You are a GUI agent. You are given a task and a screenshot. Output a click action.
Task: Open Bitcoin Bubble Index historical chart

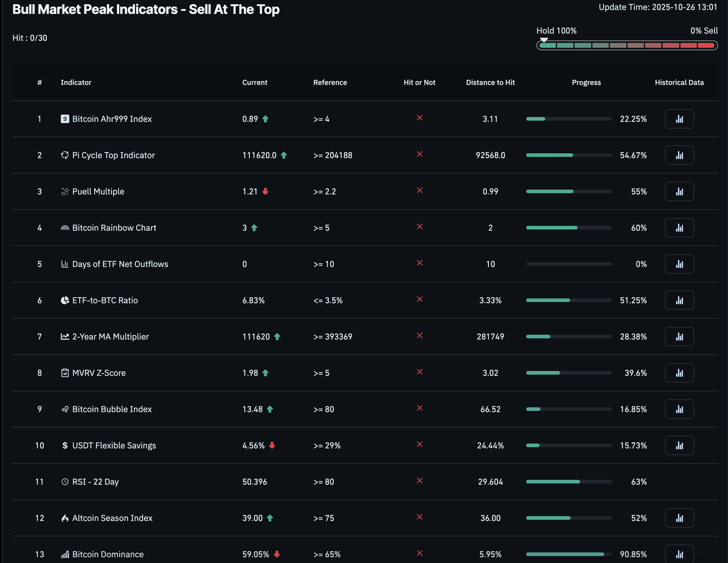click(x=679, y=409)
